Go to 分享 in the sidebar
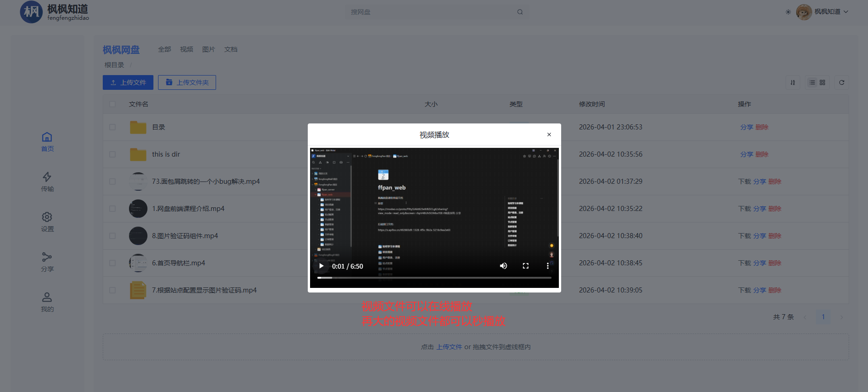The height and width of the screenshot is (392, 868). click(47, 262)
